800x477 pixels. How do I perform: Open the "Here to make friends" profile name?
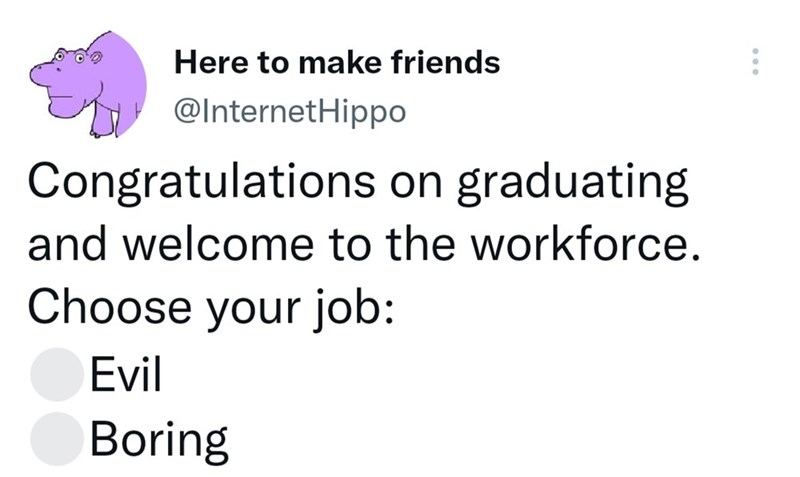[337, 63]
